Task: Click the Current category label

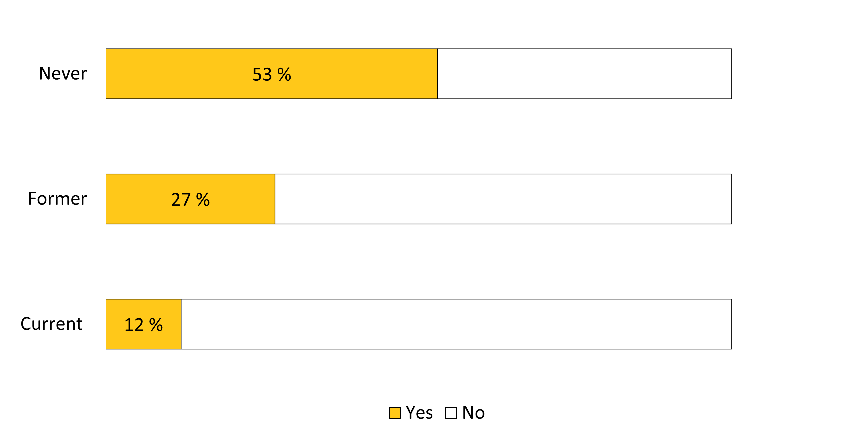Action: click(x=51, y=324)
